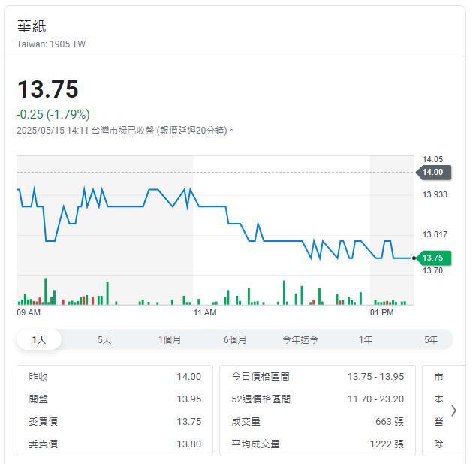Click the 14.05 y-axis label

pyautogui.click(x=433, y=159)
